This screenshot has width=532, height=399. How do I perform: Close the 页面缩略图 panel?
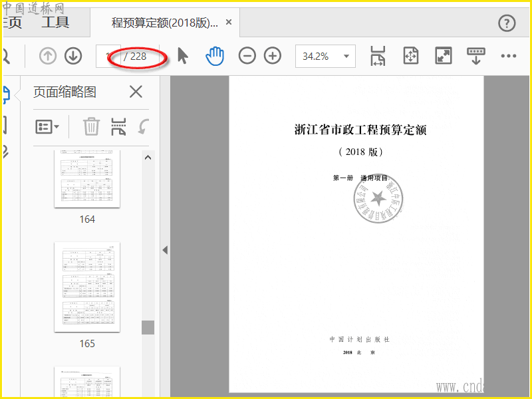click(x=136, y=92)
